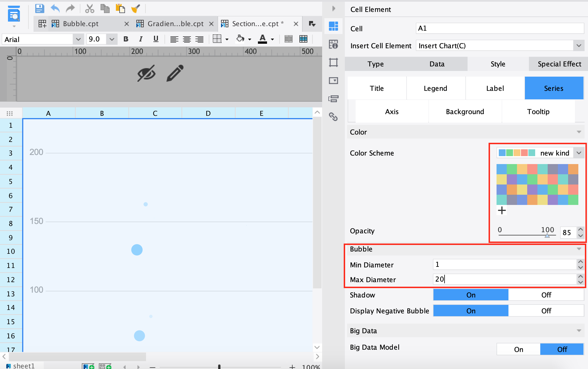Click the hidden eye icon over chart
Viewport: 588px width, 369px height.
coord(146,73)
